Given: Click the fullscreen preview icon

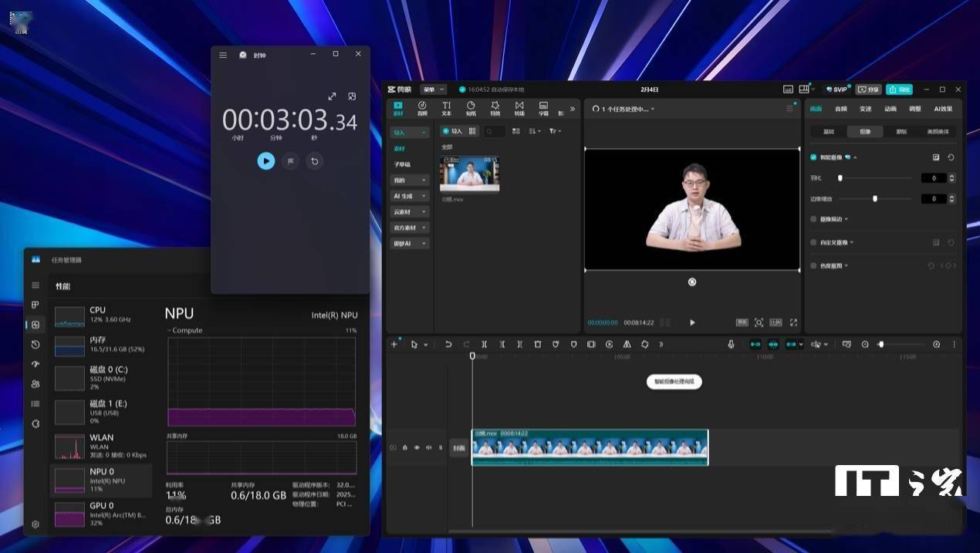Looking at the screenshot, I should [x=793, y=322].
